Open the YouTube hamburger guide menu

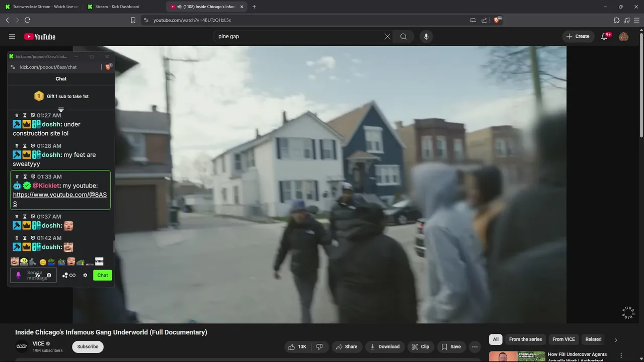click(x=12, y=36)
